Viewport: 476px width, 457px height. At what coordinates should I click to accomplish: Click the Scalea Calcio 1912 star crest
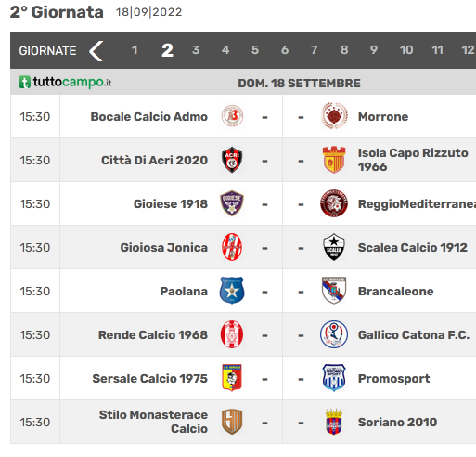[x=334, y=247]
